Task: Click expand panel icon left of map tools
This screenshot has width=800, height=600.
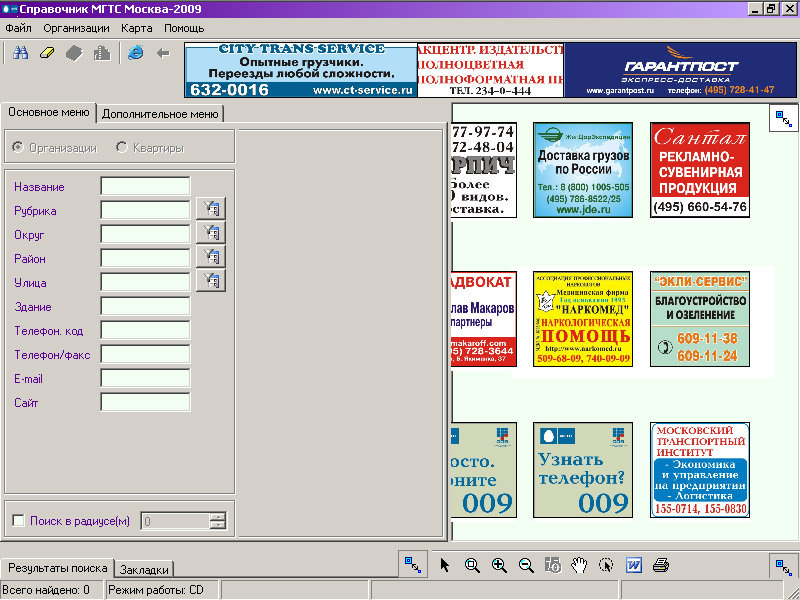Action: click(413, 564)
